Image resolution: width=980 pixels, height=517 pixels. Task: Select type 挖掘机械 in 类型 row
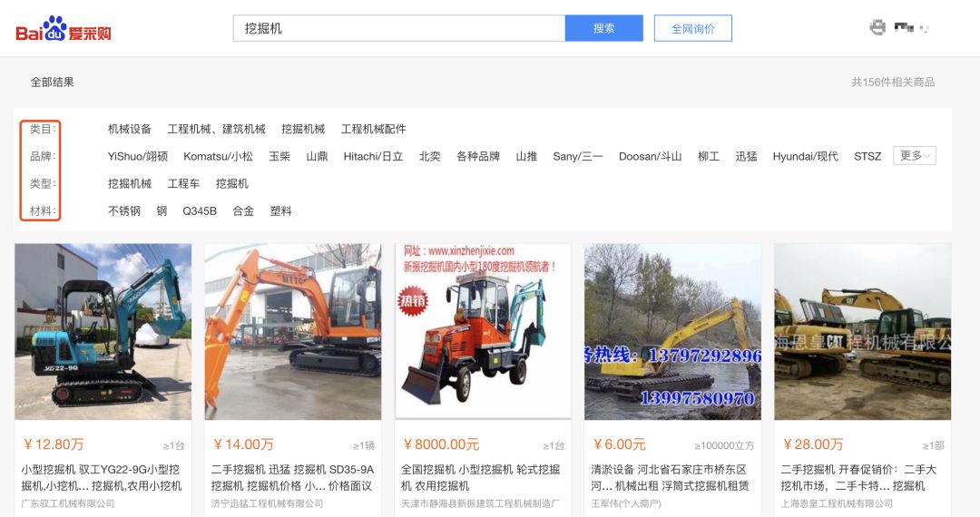(x=130, y=183)
